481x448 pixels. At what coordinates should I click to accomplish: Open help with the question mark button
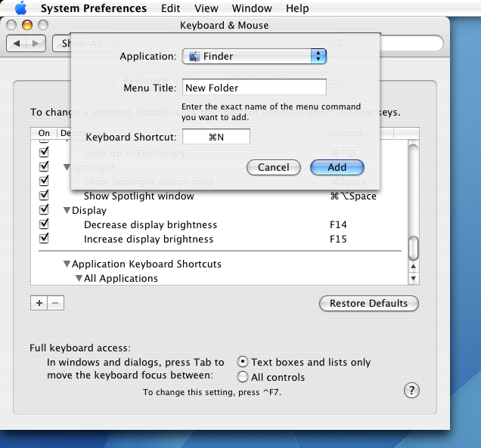pos(411,391)
